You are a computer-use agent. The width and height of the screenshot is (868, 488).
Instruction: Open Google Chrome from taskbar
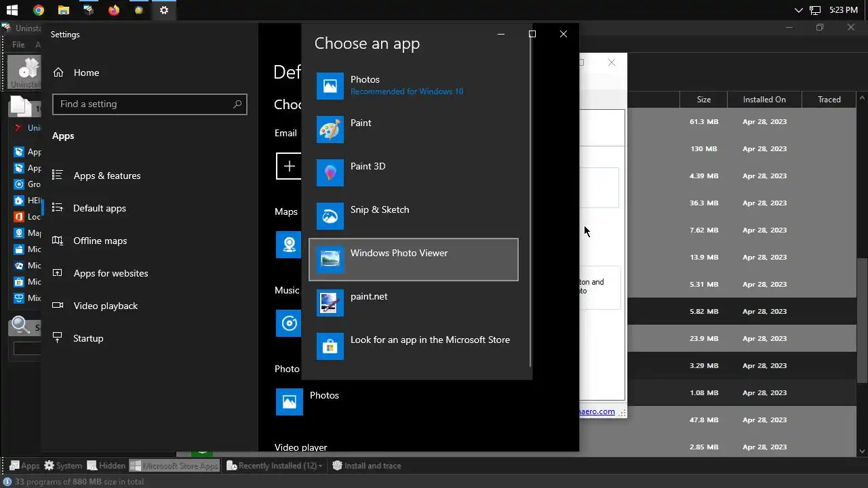tap(39, 10)
